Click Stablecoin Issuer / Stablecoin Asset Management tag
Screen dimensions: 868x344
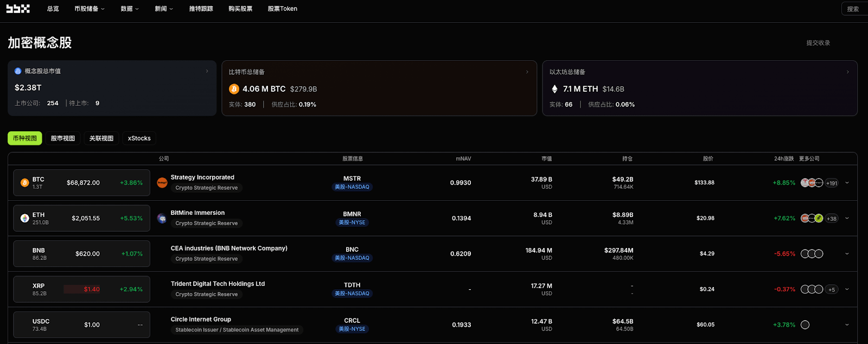click(x=237, y=330)
